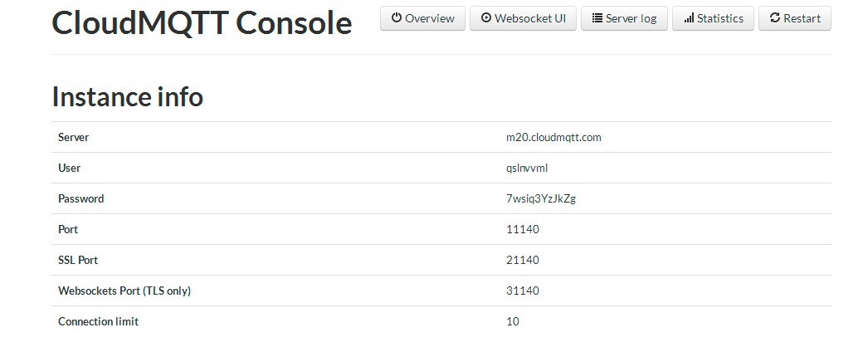The height and width of the screenshot is (347, 868).
Task: Click the Restart refresh icon
Action: (x=775, y=18)
